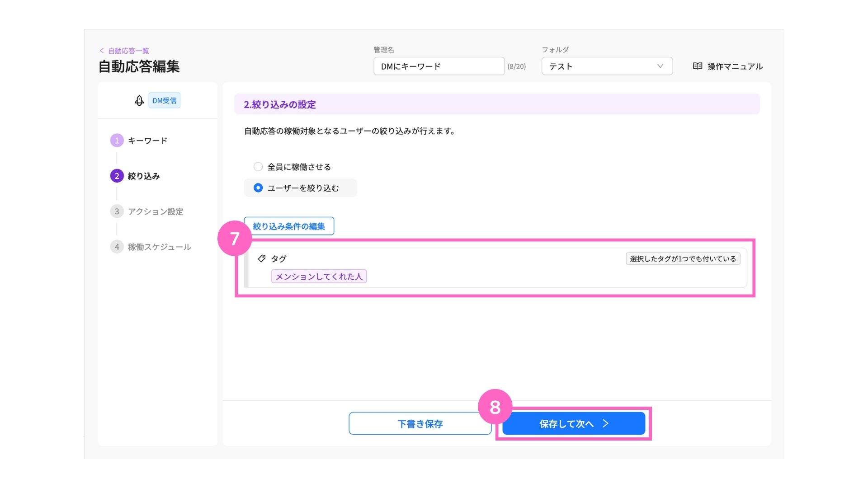Click the (8/20) character counter
The height and width of the screenshot is (488, 868).
(516, 66)
